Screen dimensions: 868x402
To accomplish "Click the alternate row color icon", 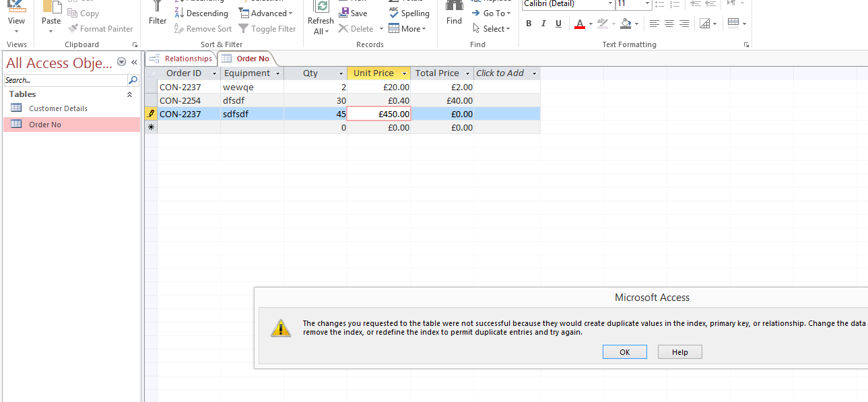I will tap(733, 24).
